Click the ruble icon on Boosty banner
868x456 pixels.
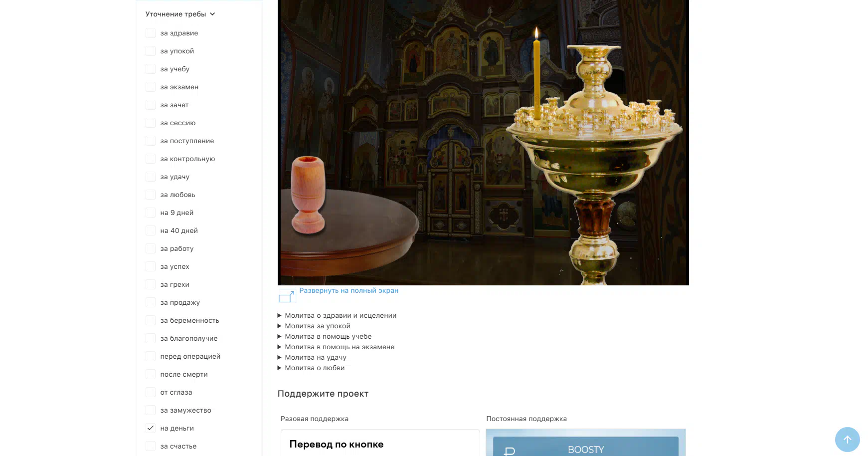click(509, 452)
